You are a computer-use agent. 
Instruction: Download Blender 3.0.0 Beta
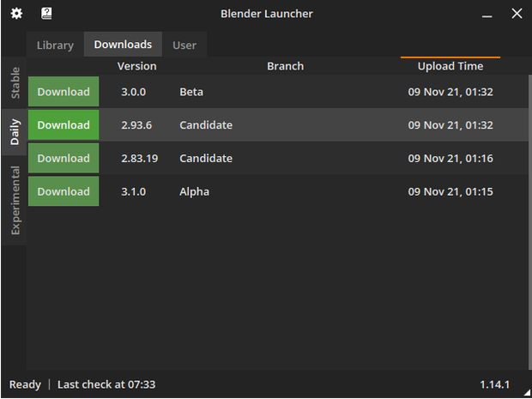coord(63,92)
